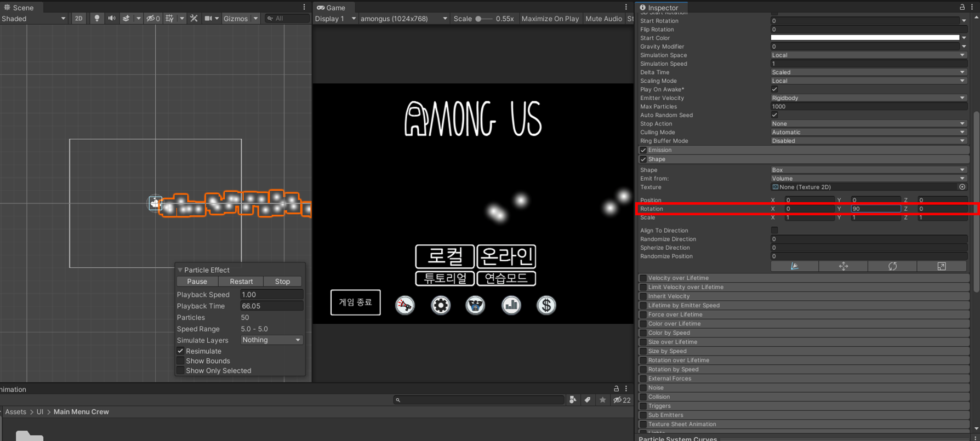The width and height of the screenshot is (980, 441).
Task: Enable Show Only Selected checkbox
Action: click(180, 371)
